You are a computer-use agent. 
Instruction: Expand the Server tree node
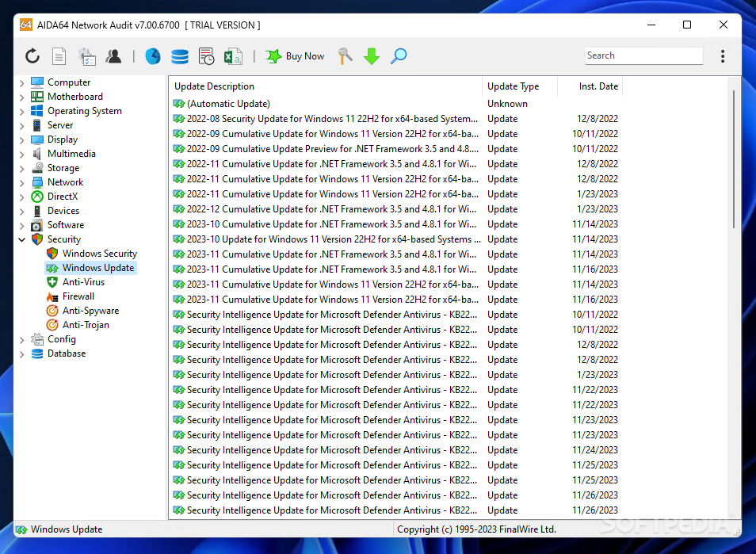coord(21,125)
